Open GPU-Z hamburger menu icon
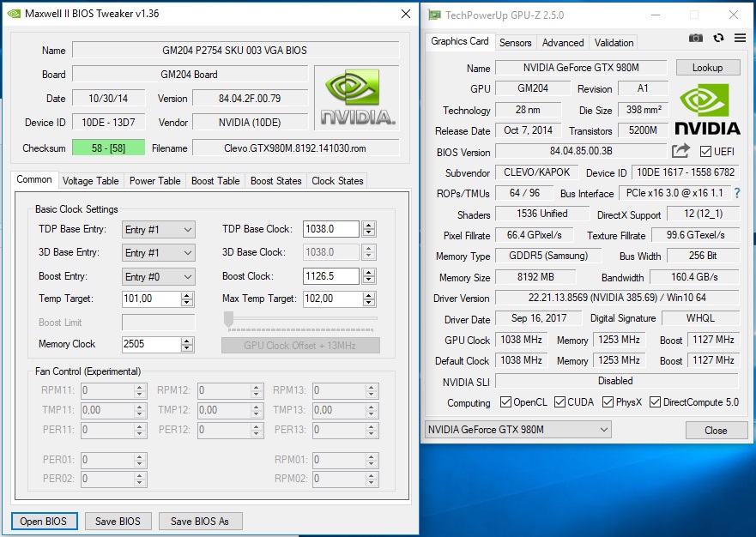Screen dimensions: 756x537 pos(740,38)
